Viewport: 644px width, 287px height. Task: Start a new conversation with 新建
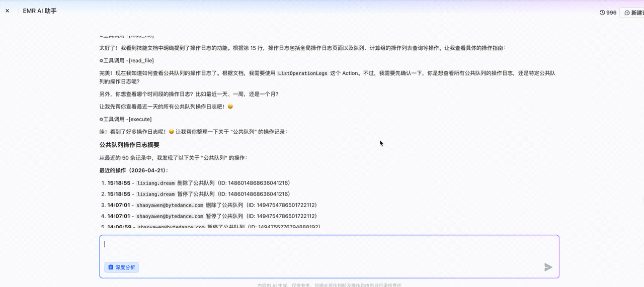(632, 13)
